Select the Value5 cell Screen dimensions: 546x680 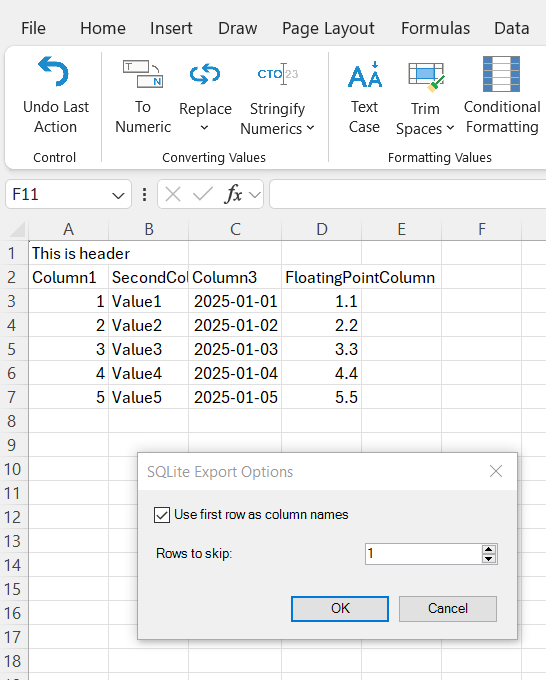pos(148,397)
